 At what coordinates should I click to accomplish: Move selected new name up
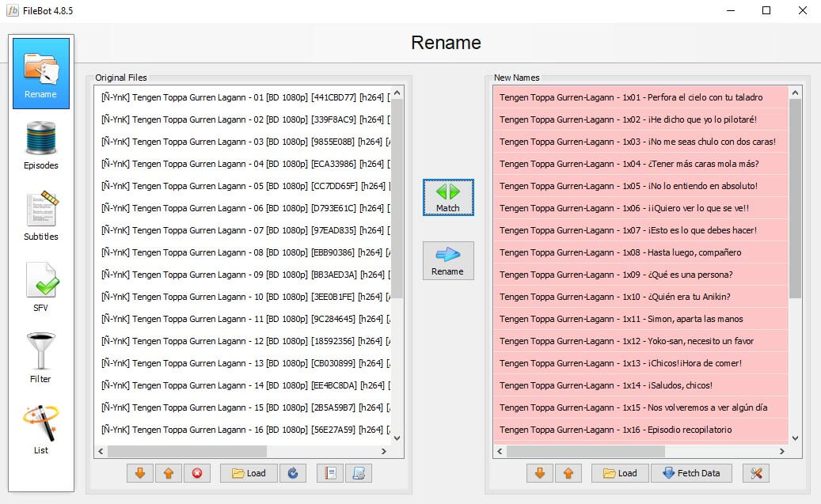568,473
